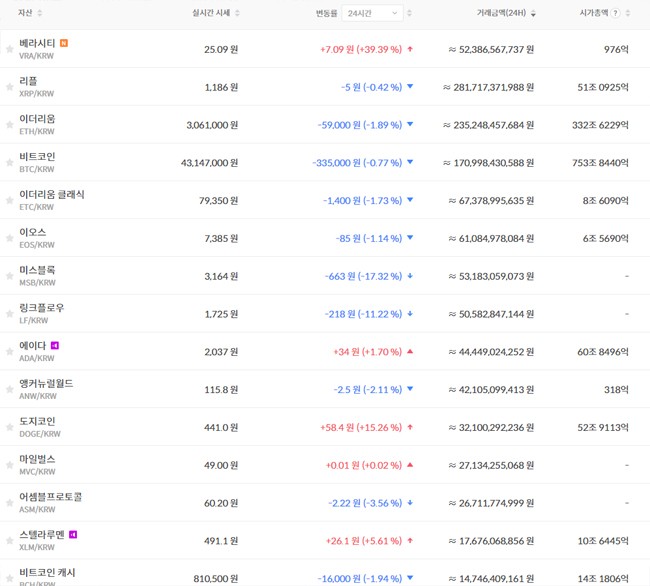Click the -218 원 (-11.22 %) change
650x586 pixels.
click(x=363, y=314)
